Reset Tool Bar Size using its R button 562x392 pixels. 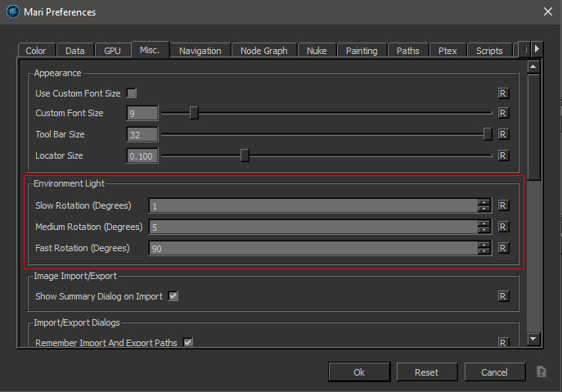[504, 134]
